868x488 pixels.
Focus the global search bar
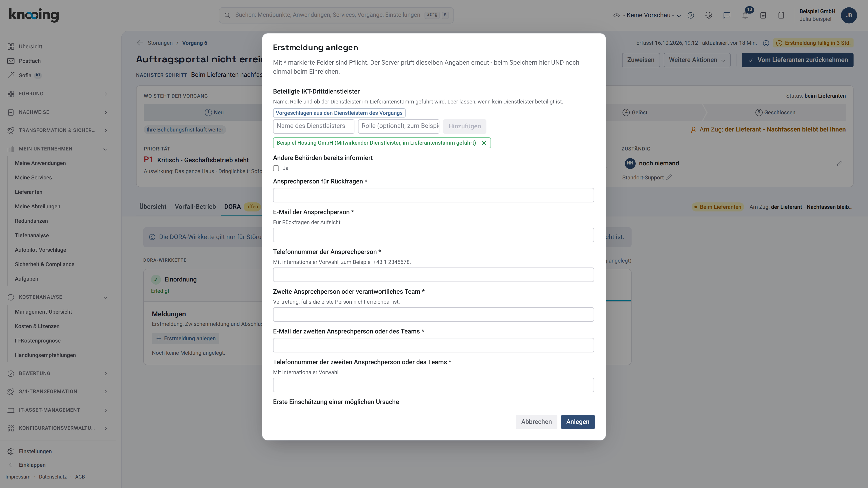336,15
